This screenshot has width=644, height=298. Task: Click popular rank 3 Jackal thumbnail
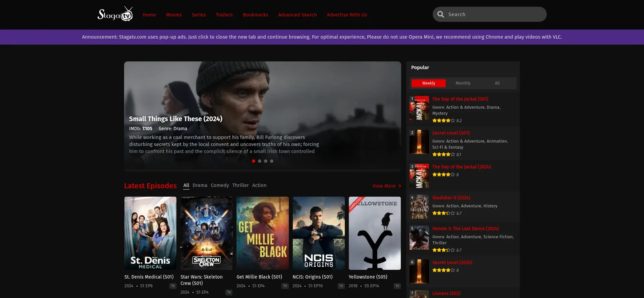coord(419,176)
